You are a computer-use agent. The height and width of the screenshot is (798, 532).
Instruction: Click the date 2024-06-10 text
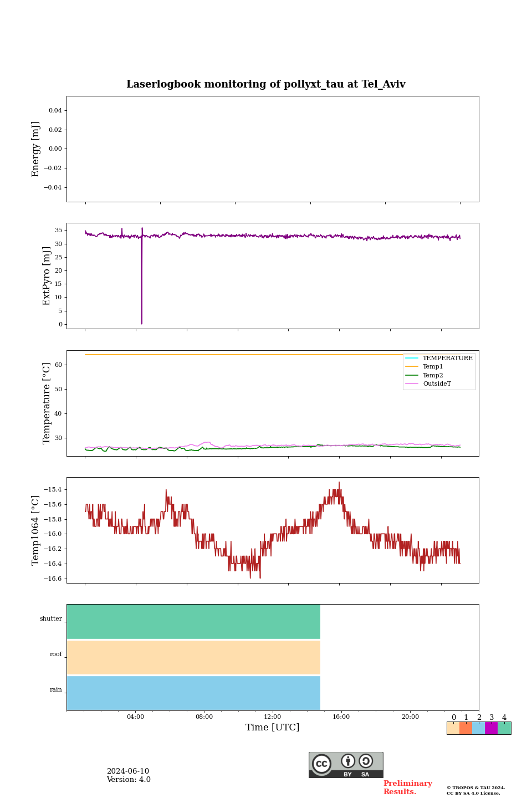pyautogui.click(x=128, y=771)
